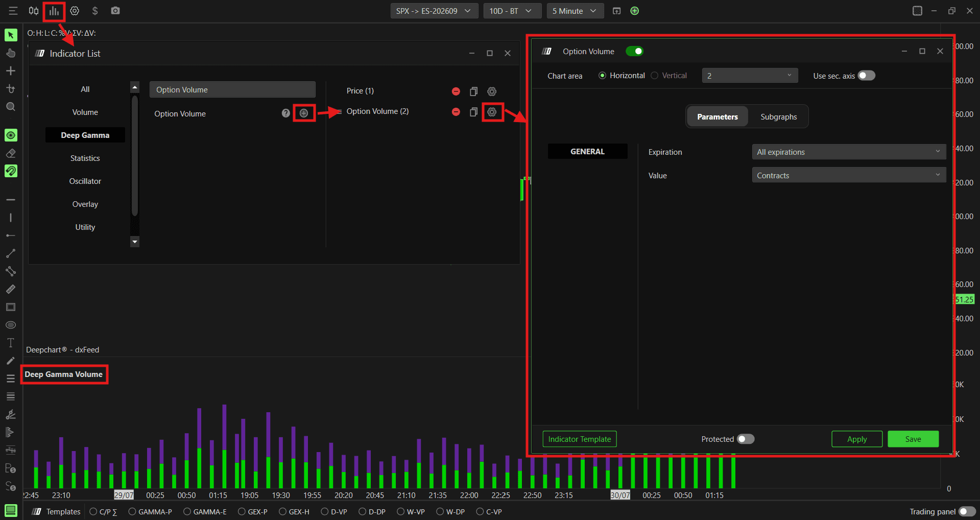Select the Volume indicator category
Screen dimensions: 980x520
pyautogui.click(x=85, y=112)
